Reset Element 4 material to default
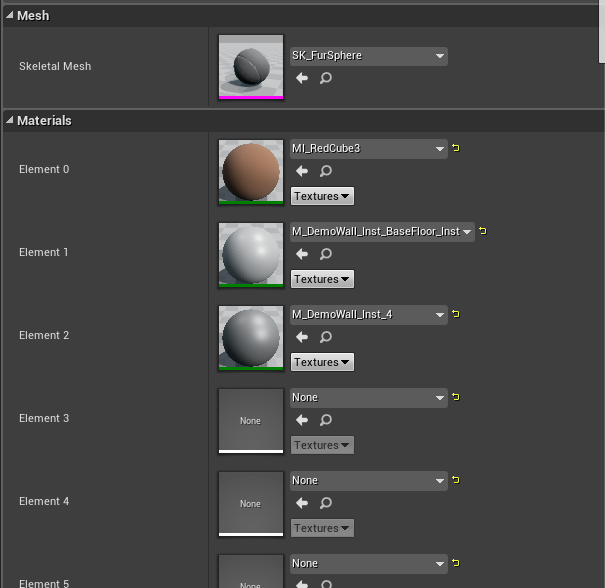The height and width of the screenshot is (588, 605). tap(456, 480)
